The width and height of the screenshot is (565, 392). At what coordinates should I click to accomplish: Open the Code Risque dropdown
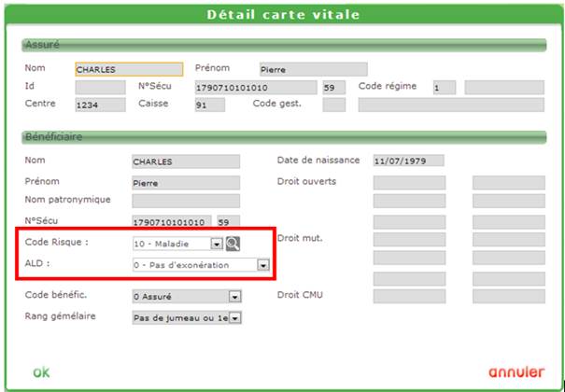click(x=217, y=244)
